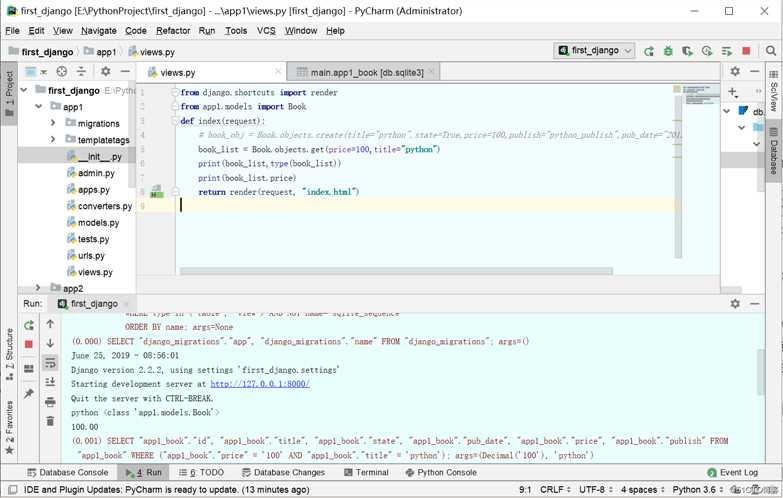Select urls.py in project tree

(x=86, y=255)
